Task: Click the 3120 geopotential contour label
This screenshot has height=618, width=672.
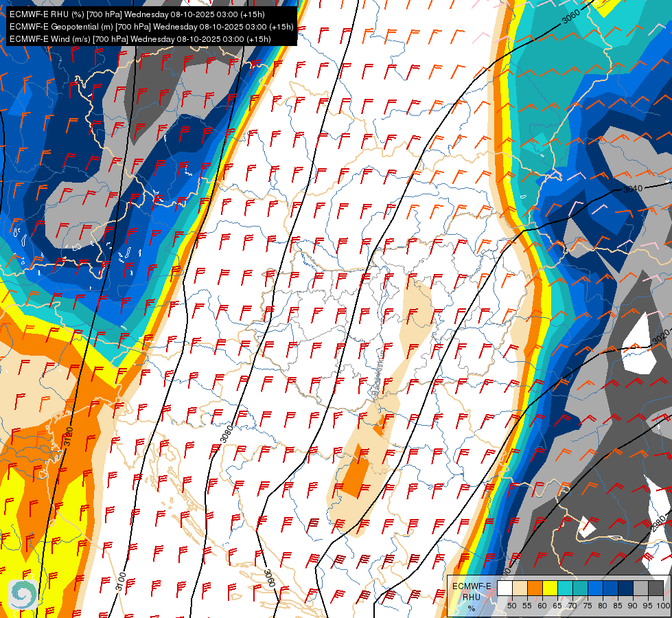Action: (69, 437)
